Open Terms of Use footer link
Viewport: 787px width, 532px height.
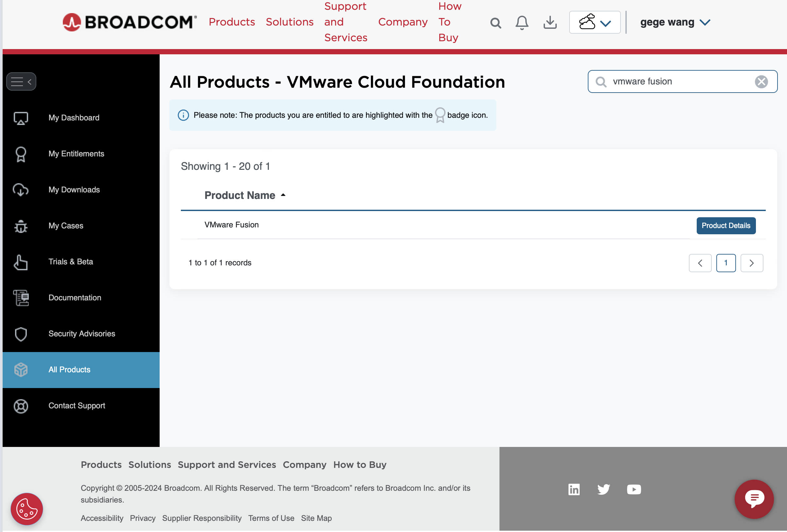click(271, 518)
